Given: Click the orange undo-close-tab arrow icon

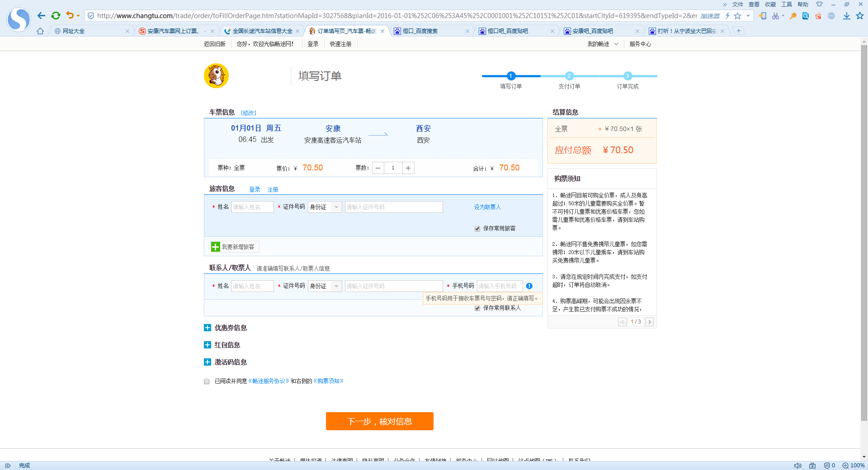Looking at the screenshot, I should pyautogui.click(x=70, y=15).
